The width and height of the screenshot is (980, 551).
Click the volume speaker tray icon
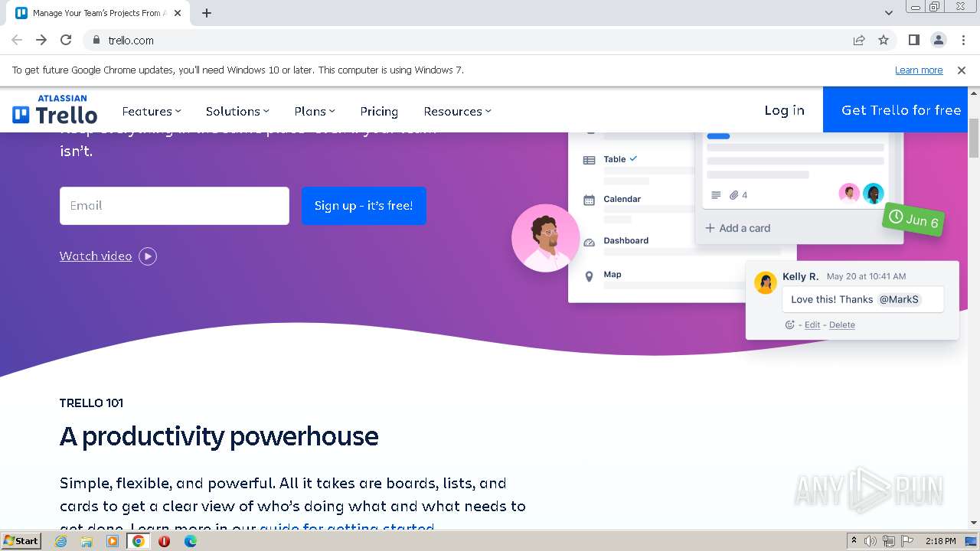coord(871,541)
